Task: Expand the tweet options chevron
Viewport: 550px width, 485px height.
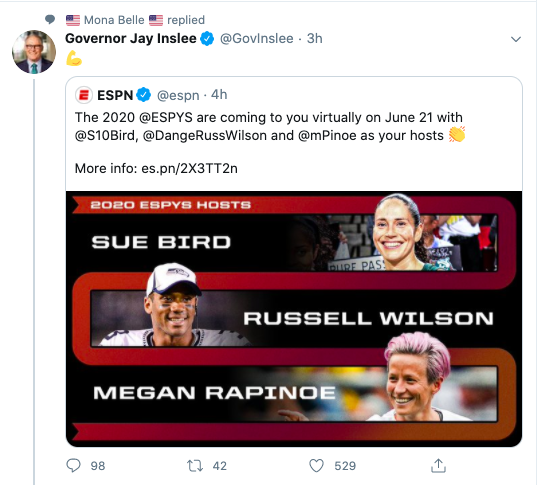Action: pos(516,39)
